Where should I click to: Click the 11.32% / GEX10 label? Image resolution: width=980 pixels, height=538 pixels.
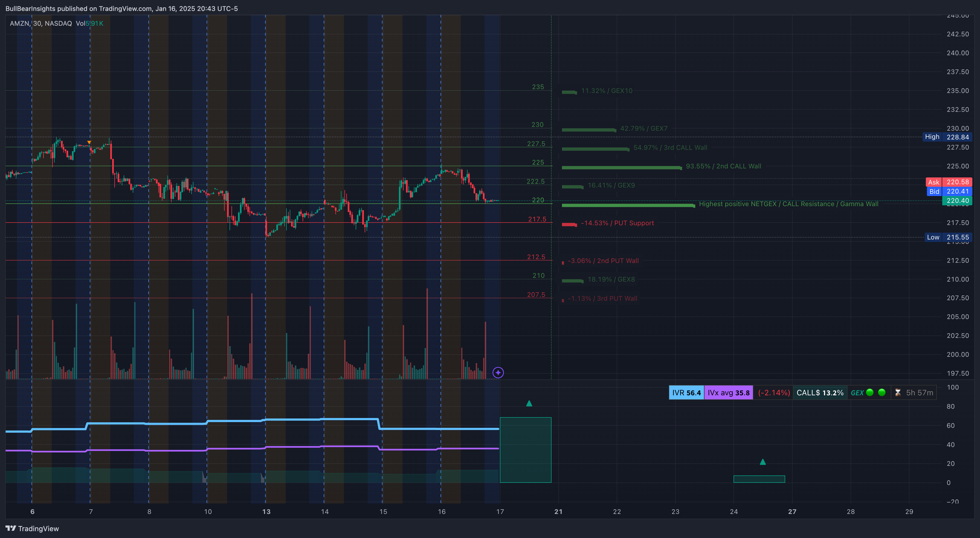click(607, 90)
